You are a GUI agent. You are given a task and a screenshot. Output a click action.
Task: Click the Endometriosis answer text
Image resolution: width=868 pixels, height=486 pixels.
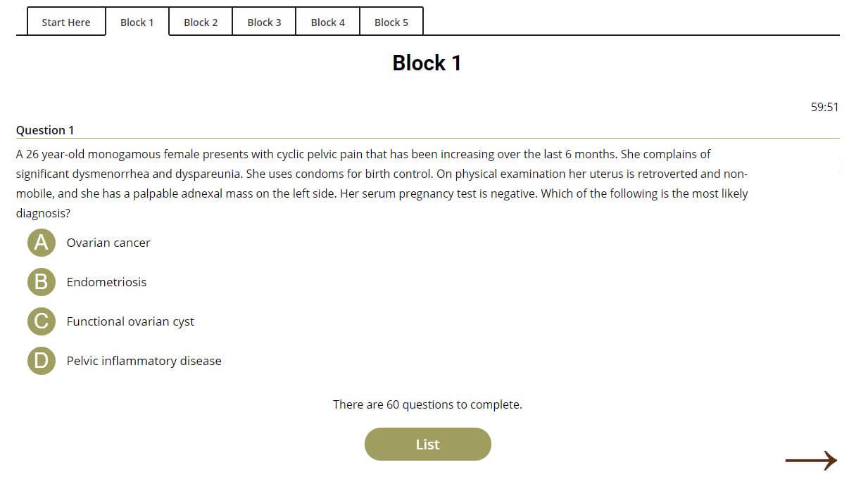pos(106,282)
